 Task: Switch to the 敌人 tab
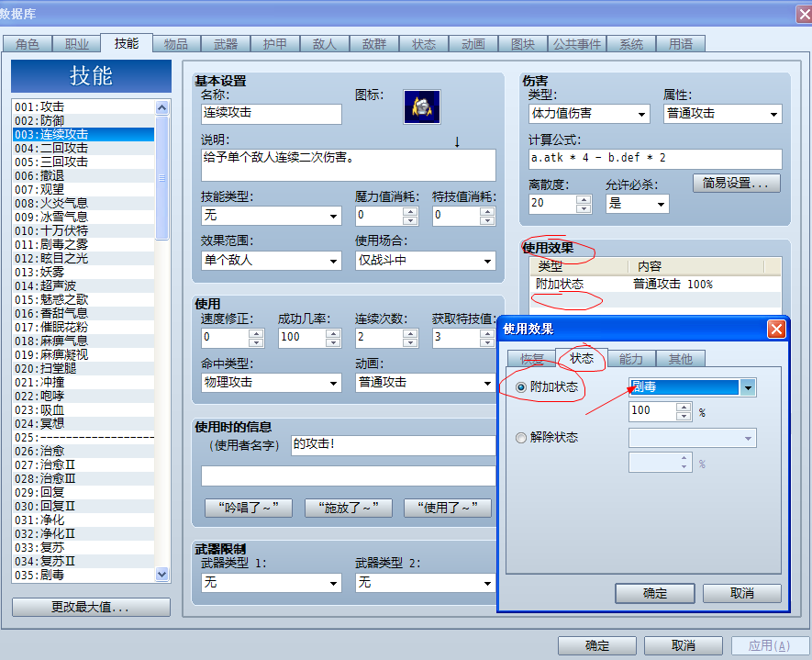pyautogui.click(x=324, y=44)
